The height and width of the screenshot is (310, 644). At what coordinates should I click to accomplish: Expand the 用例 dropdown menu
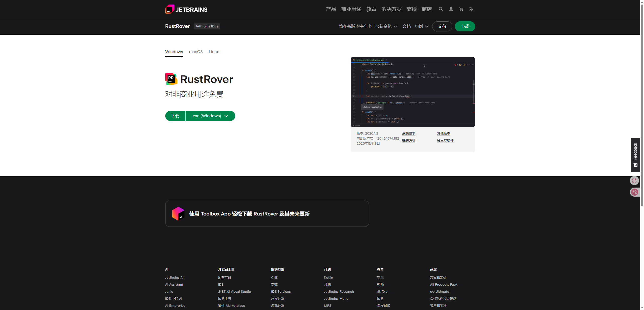(421, 26)
